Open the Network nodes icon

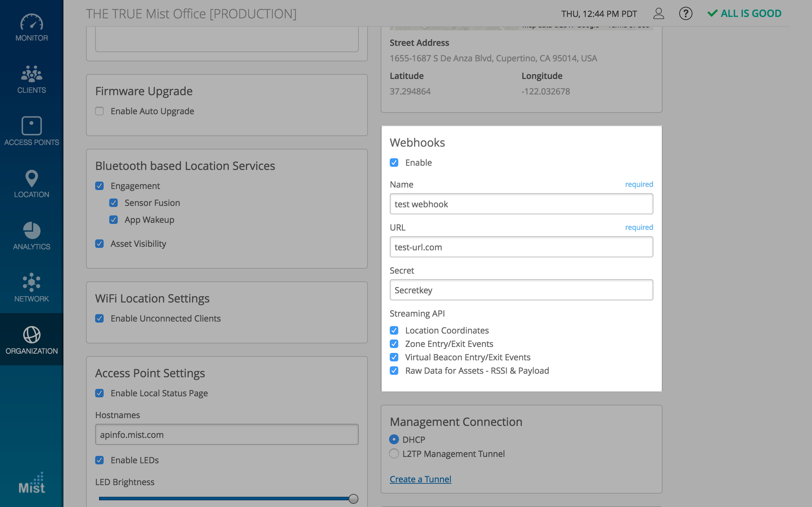coord(31,282)
